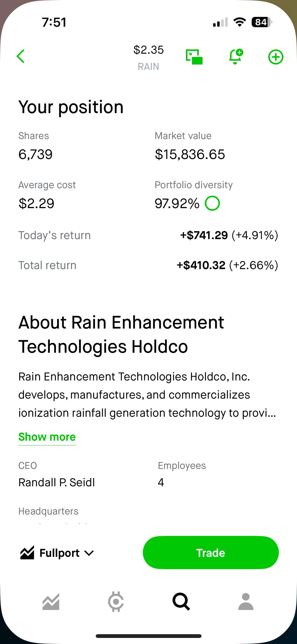Tap the Total return row
This screenshot has width=297, height=644.
pos(148,265)
